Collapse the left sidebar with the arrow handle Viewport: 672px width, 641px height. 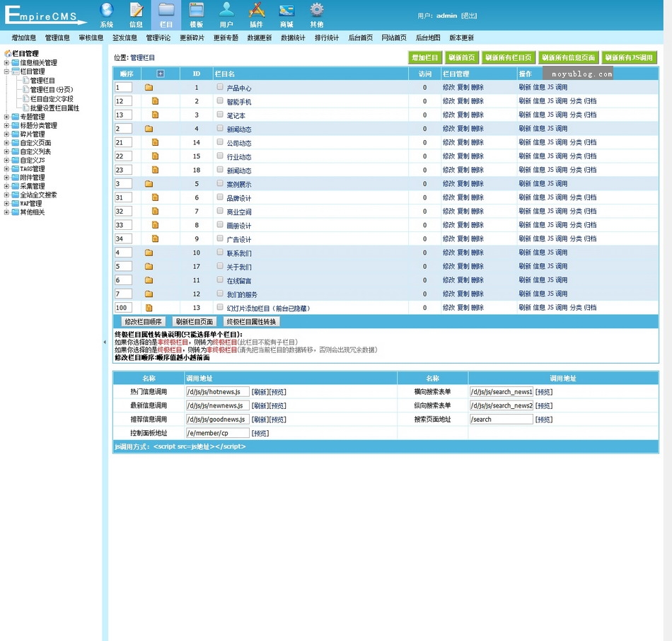(x=105, y=342)
